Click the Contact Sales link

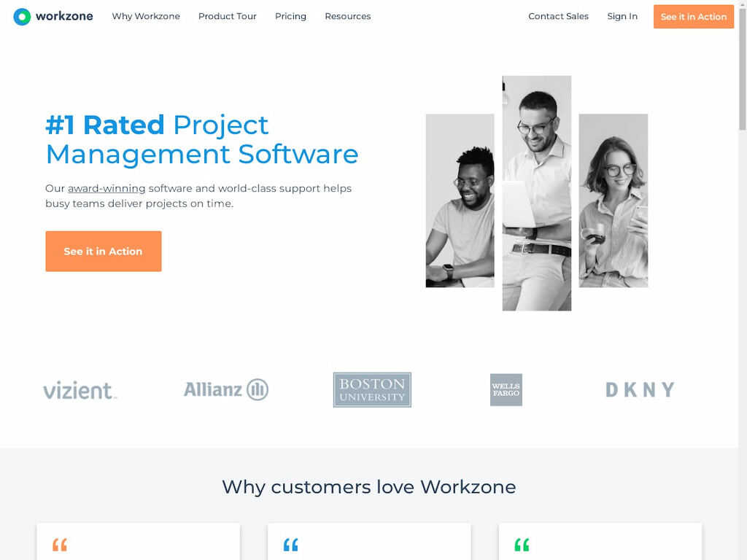(558, 16)
